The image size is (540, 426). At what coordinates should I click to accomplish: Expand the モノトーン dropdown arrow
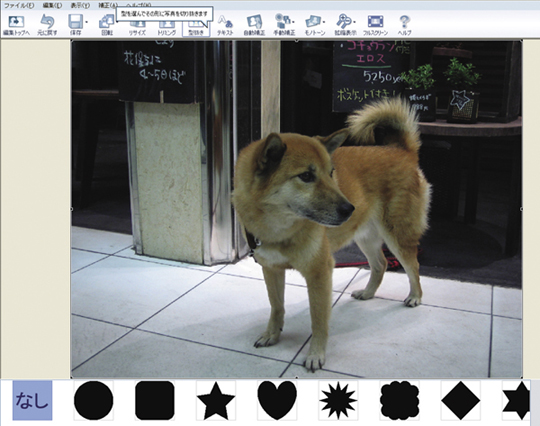click(324, 22)
